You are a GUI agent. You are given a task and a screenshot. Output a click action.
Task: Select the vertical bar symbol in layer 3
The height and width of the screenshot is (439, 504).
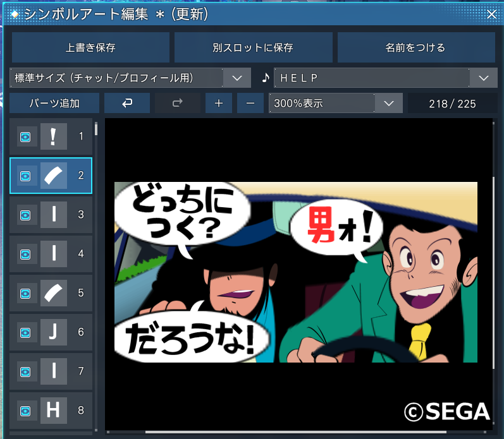point(54,215)
